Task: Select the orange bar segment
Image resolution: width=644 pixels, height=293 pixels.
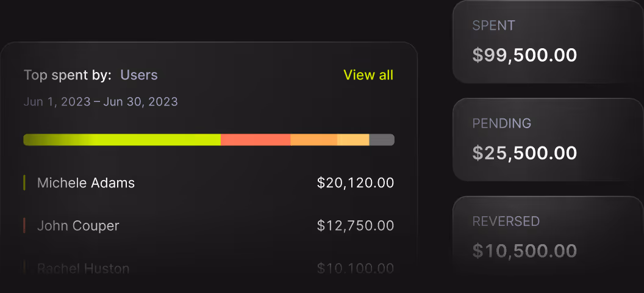Action: click(x=314, y=140)
